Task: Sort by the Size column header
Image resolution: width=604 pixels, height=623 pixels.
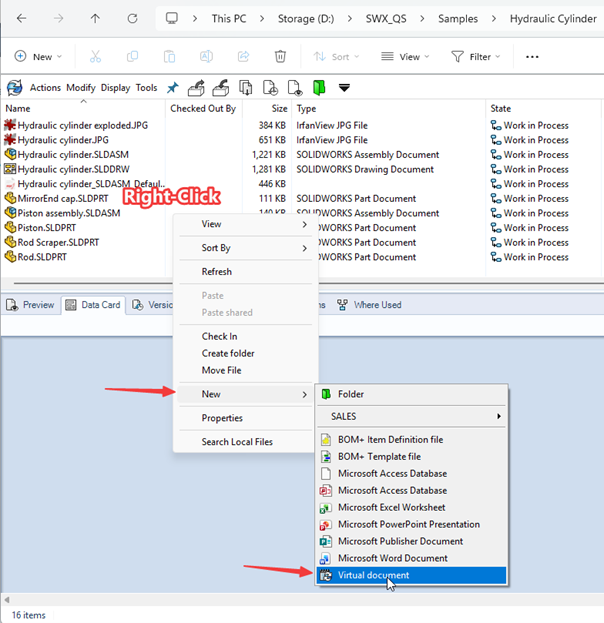Action: [267, 108]
